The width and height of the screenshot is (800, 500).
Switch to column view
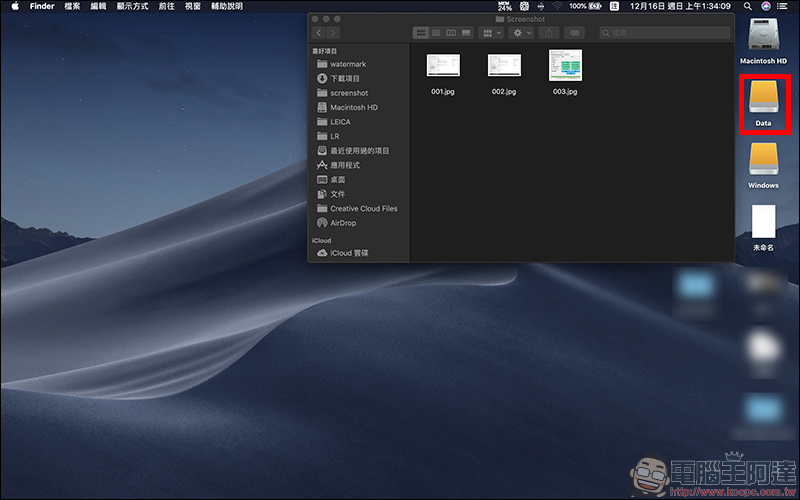pos(451,33)
